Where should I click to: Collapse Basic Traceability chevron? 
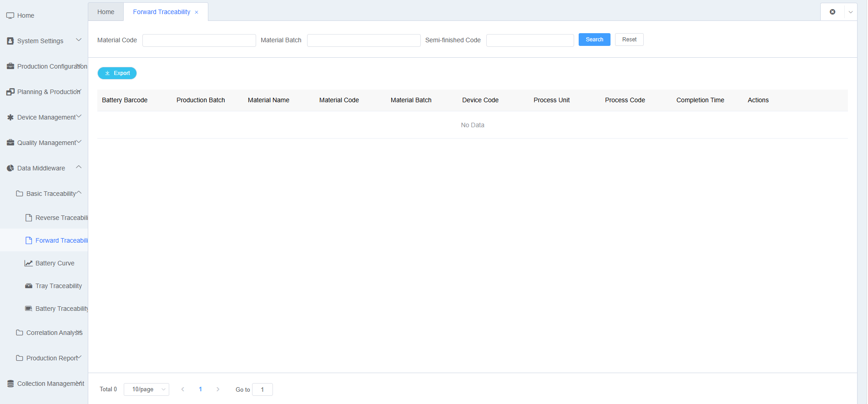(79, 193)
